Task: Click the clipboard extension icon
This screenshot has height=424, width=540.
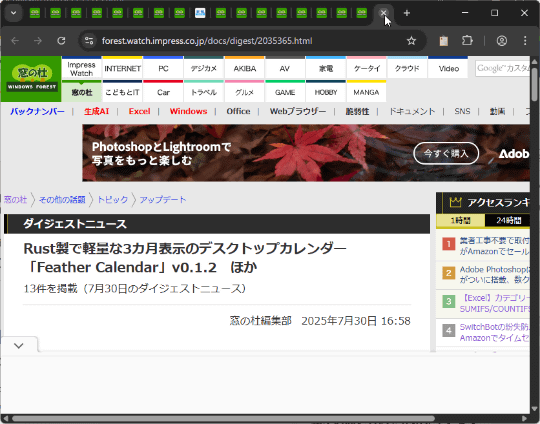Action: point(444,41)
